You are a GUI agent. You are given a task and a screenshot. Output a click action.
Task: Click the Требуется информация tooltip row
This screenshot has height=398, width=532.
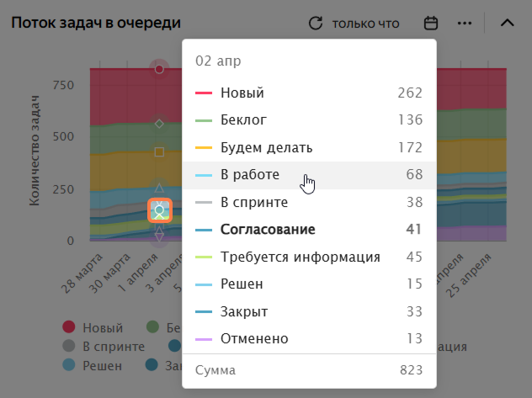point(309,257)
